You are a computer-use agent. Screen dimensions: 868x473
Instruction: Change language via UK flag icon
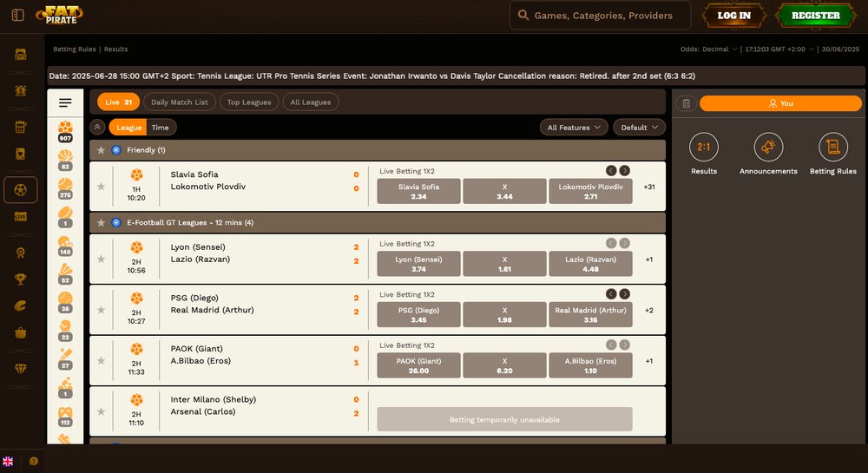tap(8, 462)
